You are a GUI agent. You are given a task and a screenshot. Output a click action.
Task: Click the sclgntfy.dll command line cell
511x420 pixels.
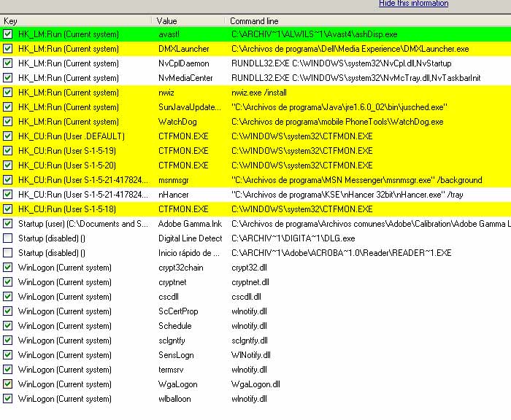click(250, 341)
